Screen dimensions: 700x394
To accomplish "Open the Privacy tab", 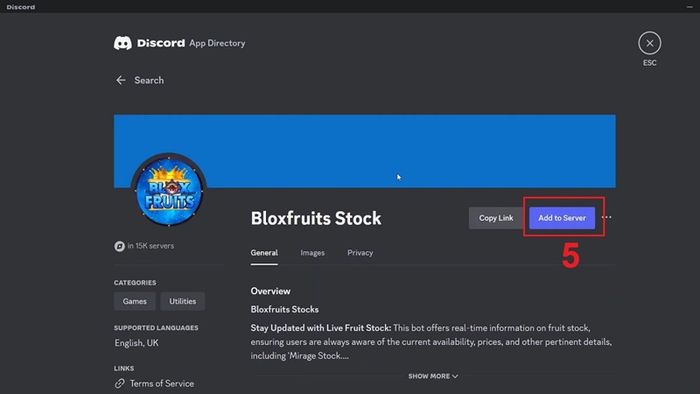I will point(360,253).
